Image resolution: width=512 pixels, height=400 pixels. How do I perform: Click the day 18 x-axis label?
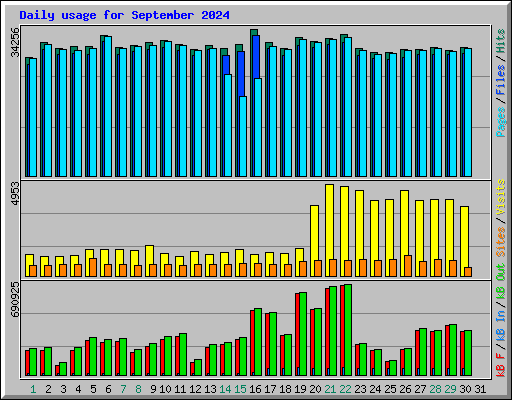click(285, 389)
